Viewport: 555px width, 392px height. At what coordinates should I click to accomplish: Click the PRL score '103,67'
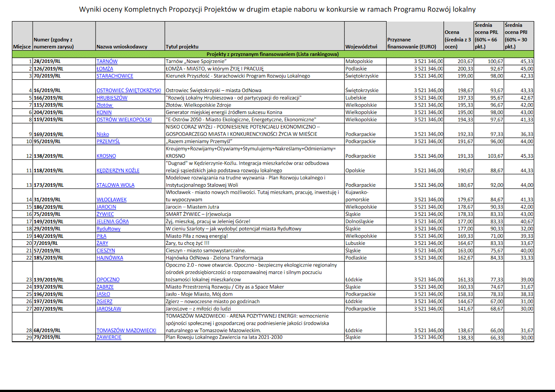(495, 156)
